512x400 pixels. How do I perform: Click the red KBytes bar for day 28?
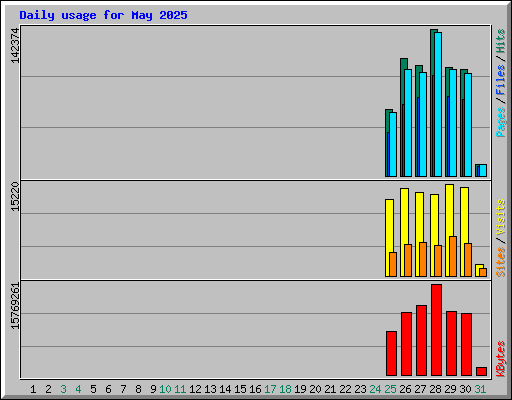click(x=436, y=330)
